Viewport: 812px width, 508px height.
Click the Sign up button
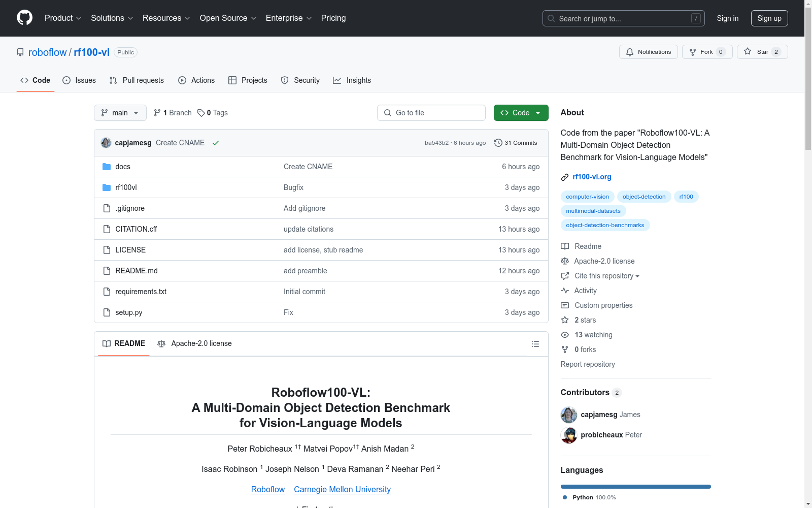[x=769, y=18]
